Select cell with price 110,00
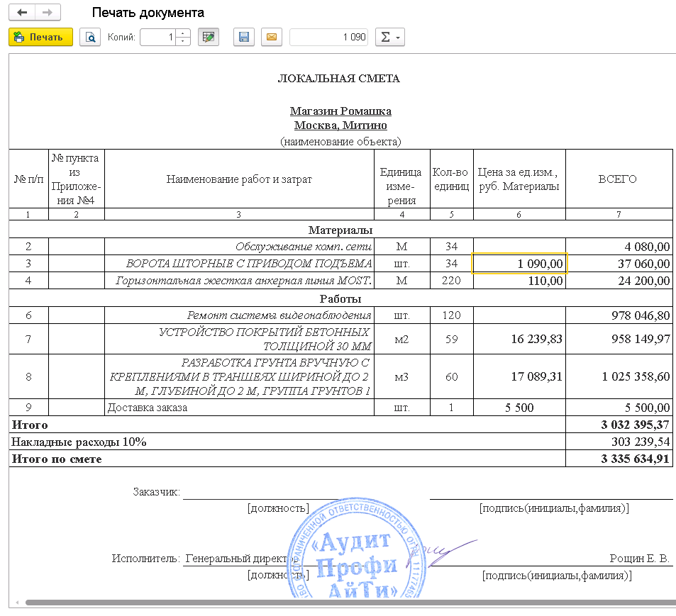The width and height of the screenshot is (676, 616). pos(519,281)
